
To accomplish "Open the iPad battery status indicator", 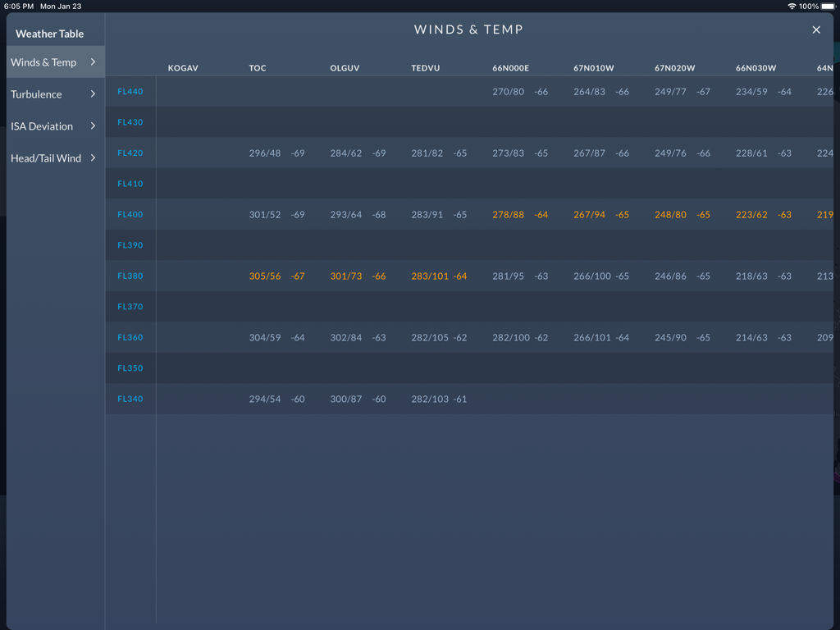I will [827, 6].
